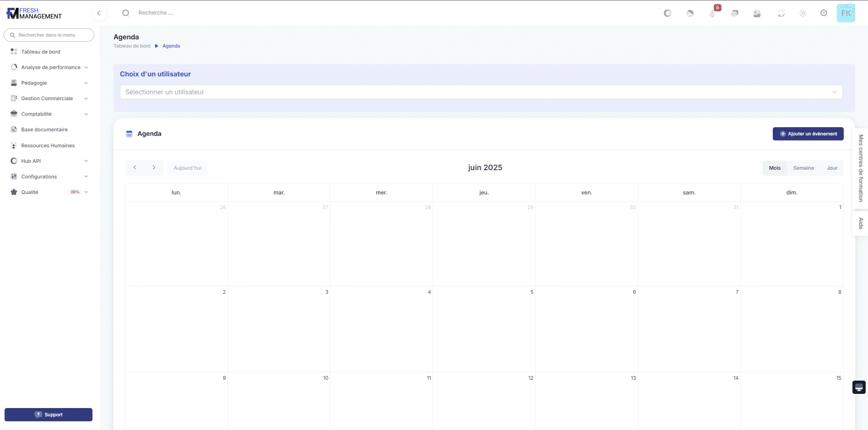Collapse the sidebar with the left arrow

click(99, 13)
